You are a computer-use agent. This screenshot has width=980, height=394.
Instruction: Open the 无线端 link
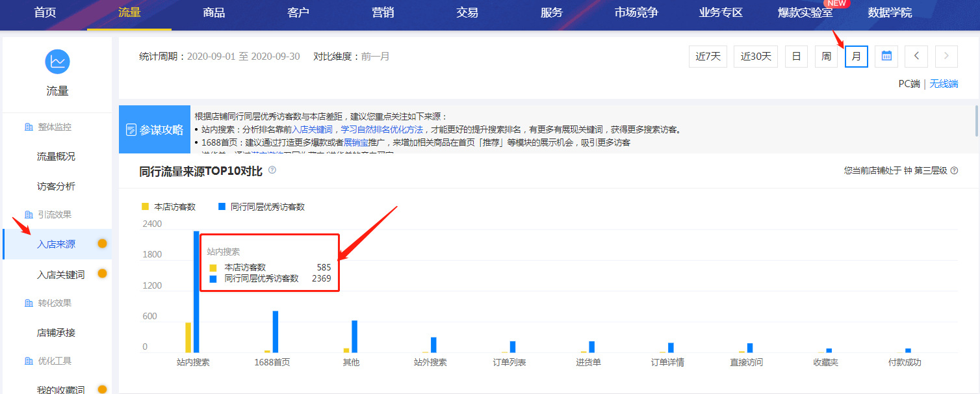point(944,84)
